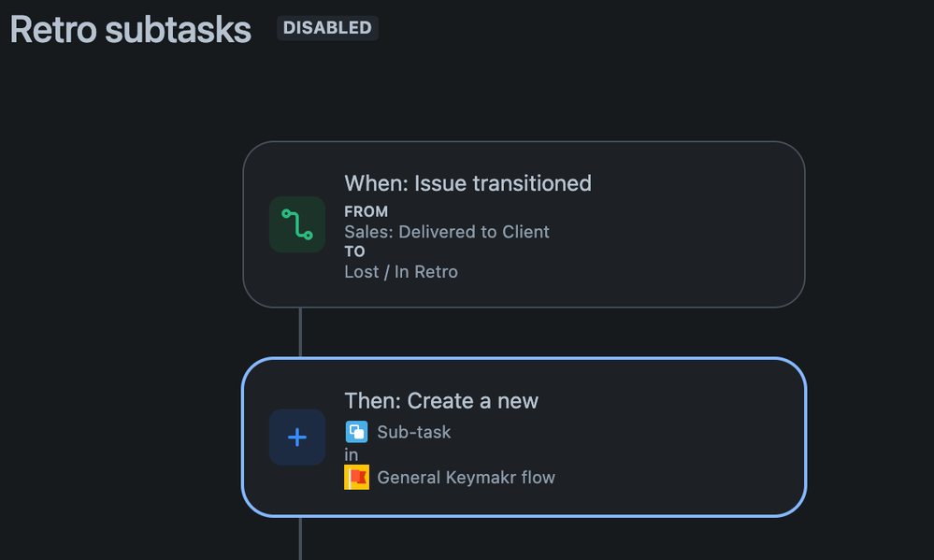The image size is (934, 560).
Task: Click the Sub-task issue type icon
Action: 356,431
